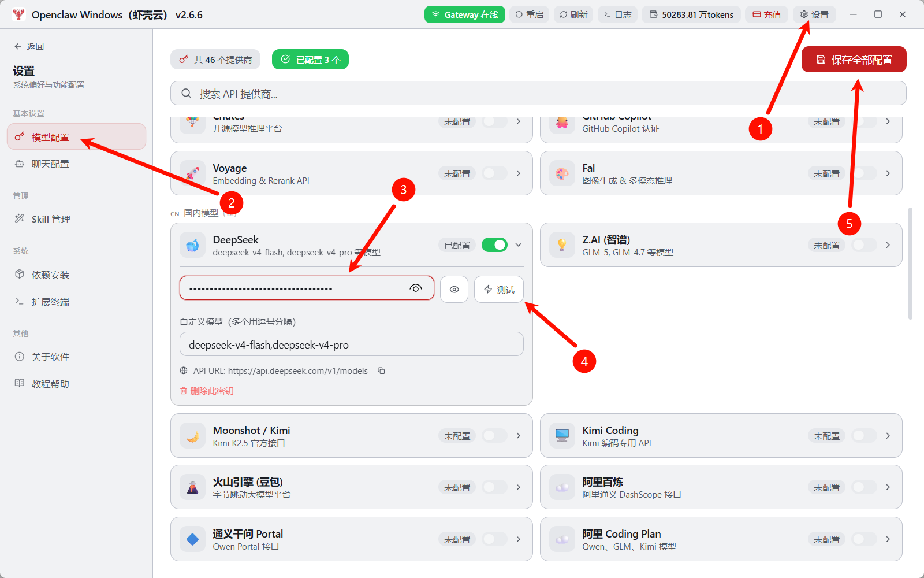
Task: Click the Z.AI lightbulb provider icon
Action: [562, 245]
